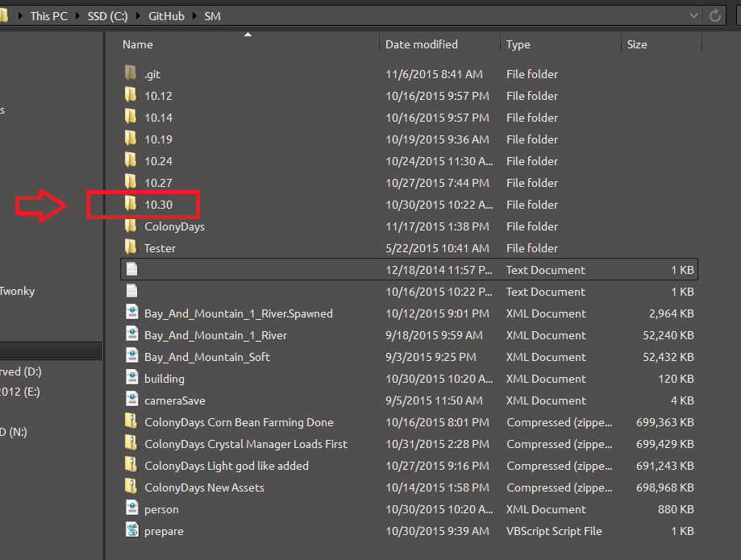Click the person XML file icon
This screenshot has width=741, height=560.
tap(132, 508)
